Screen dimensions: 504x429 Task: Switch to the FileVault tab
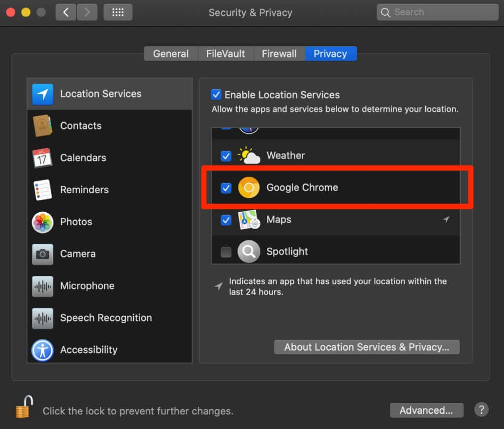point(225,54)
